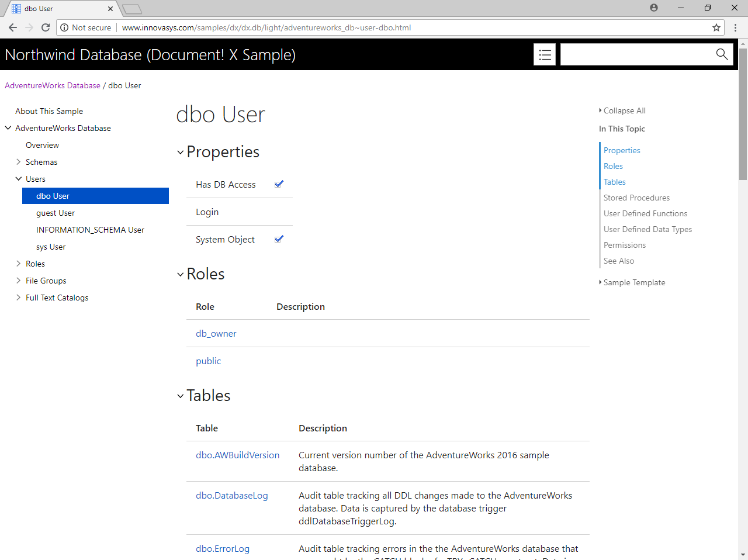Open the dbo.AWBuildVersion table link
Viewport: 748px width, 560px height.
coord(238,455)
